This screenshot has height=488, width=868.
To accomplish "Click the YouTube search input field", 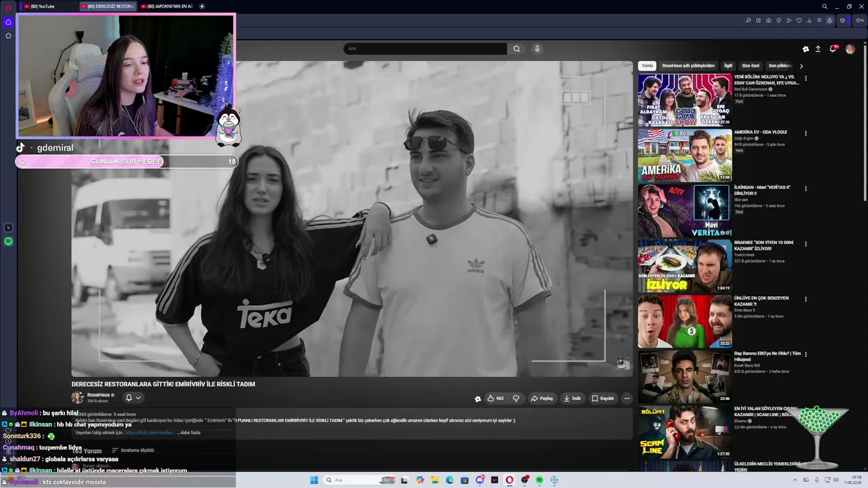I will tap(425, 49).
